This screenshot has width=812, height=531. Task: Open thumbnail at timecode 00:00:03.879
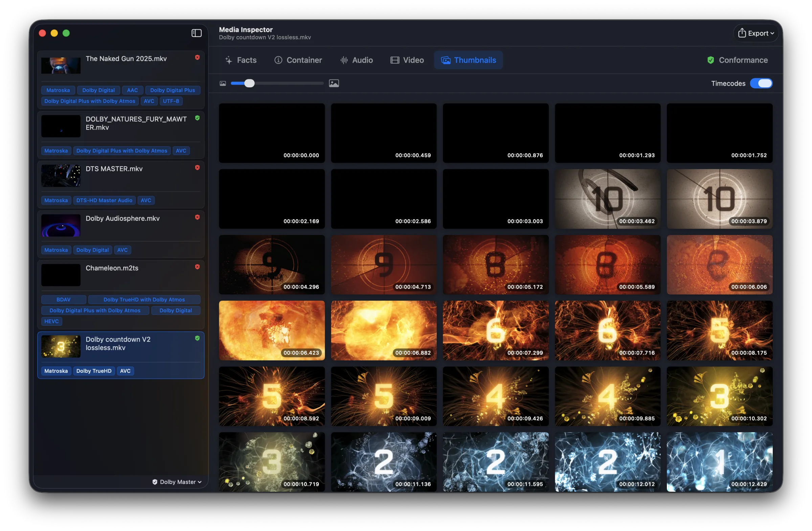[x=720, y=199]
